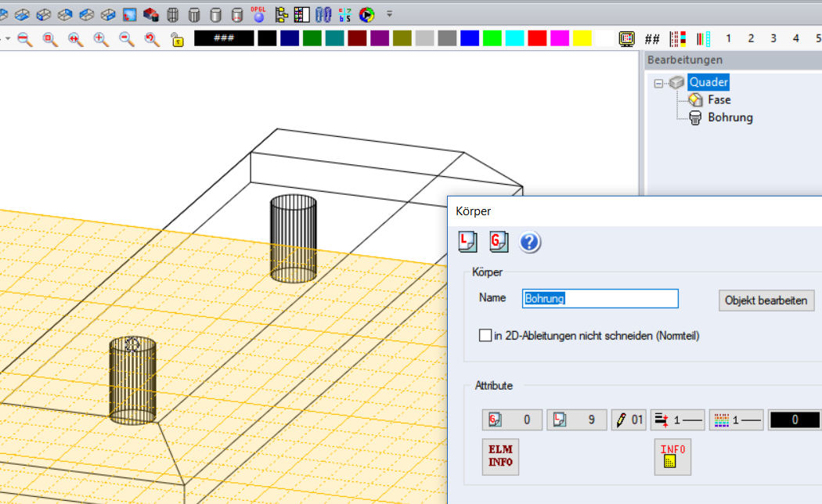
Task: Open the red-green bars with cyan strip icon
Action: [x=704, y=39]
